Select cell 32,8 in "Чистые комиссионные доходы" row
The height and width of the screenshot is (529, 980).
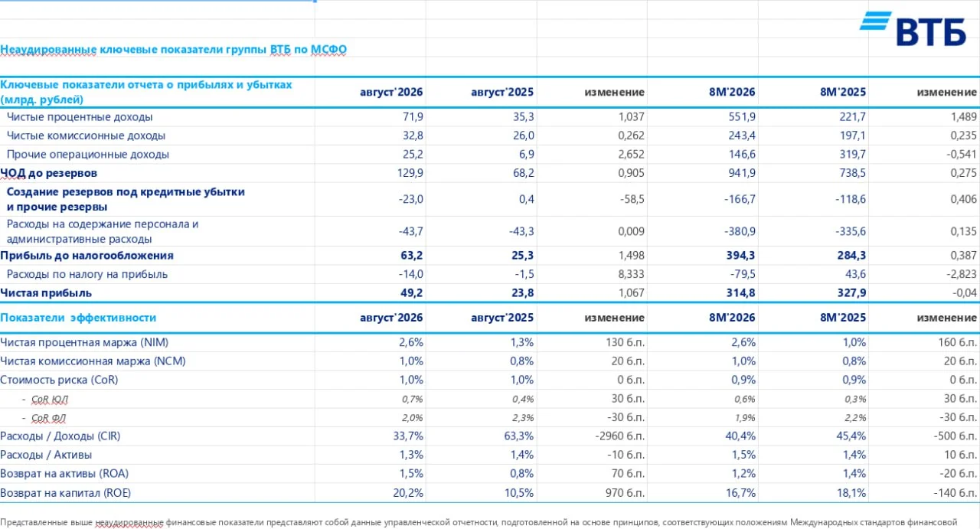[411, 136]
